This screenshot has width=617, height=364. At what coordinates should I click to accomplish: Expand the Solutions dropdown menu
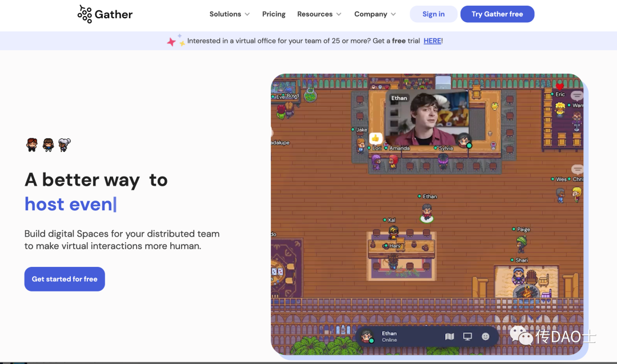pyautogui.click(x=229, y=14)
